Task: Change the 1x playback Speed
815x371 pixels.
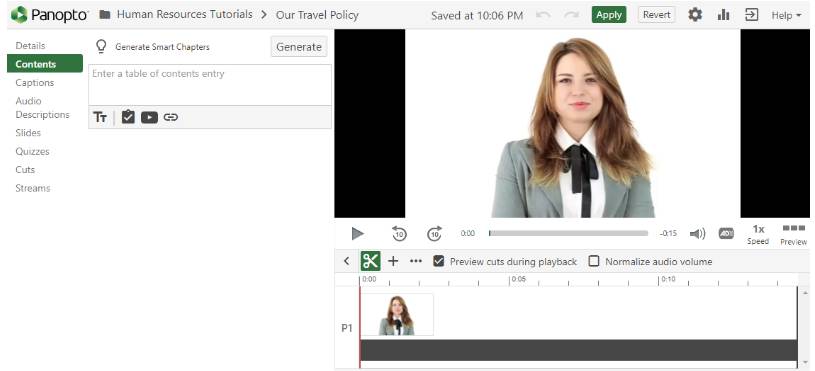Action: [x=758, y=234]
